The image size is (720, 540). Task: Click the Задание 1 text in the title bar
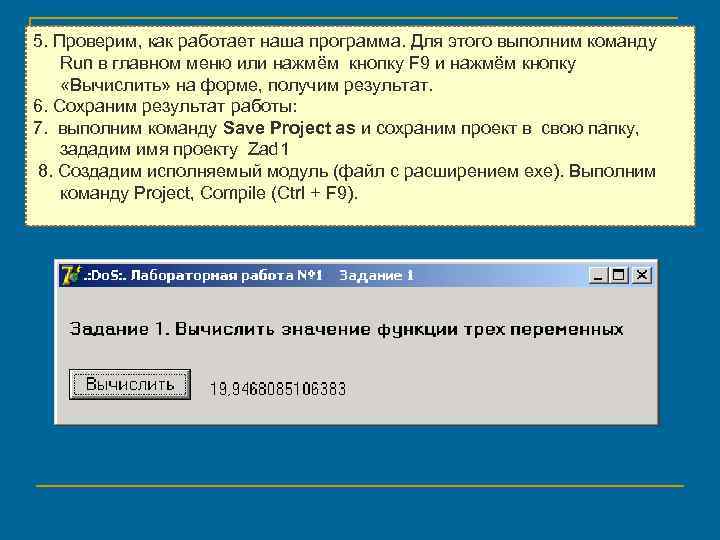(377, 276)
